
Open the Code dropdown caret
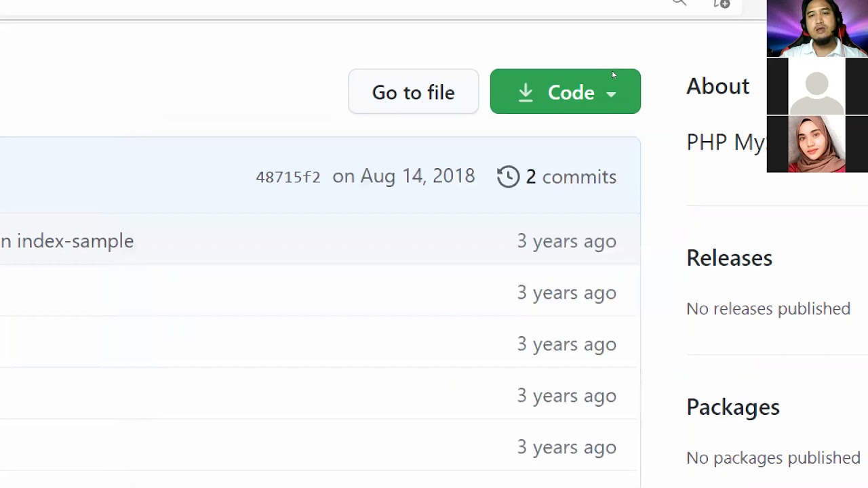(611, 94)
